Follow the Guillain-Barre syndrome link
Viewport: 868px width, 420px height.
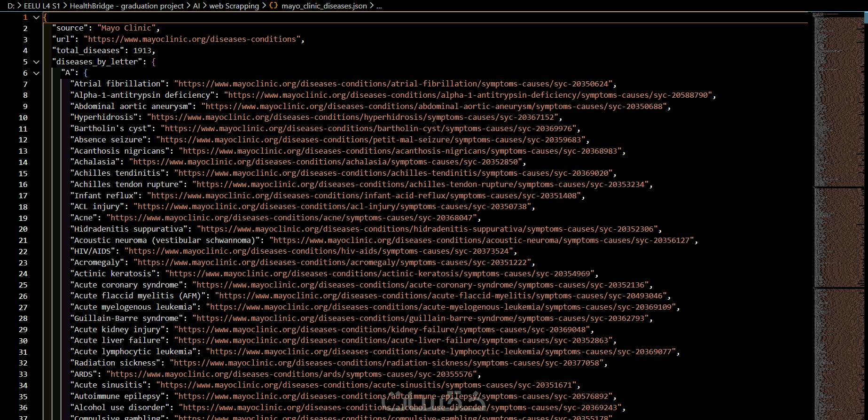pos(421,319)
